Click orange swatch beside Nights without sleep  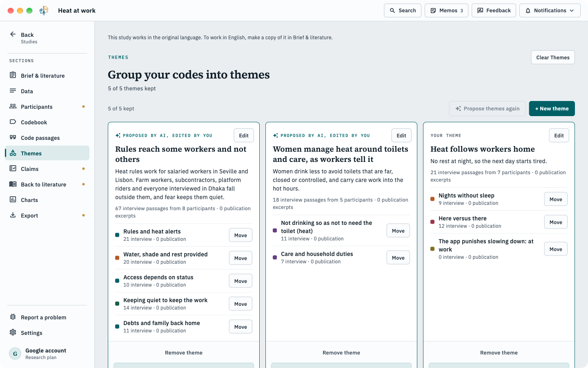[432, 199]
